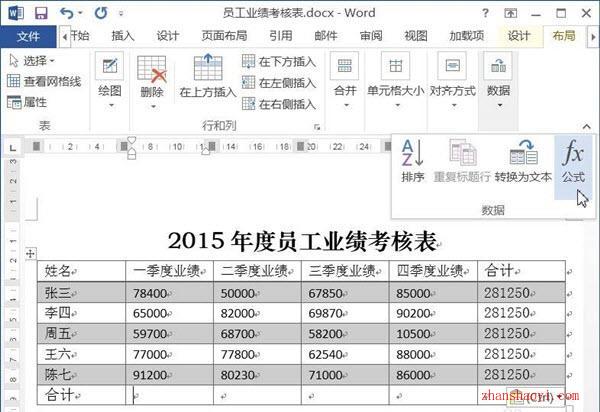The image size is (600, 412).
Task: Click 在右侧插入 Insert Right
Action: (279, 104)
